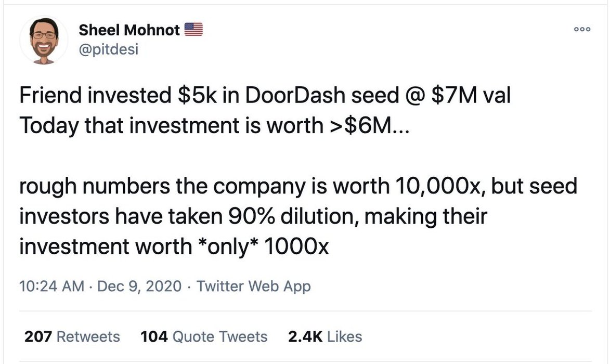Click the 10:24 AM timestamp
The image size is (610, 364).
click(51, 286)
